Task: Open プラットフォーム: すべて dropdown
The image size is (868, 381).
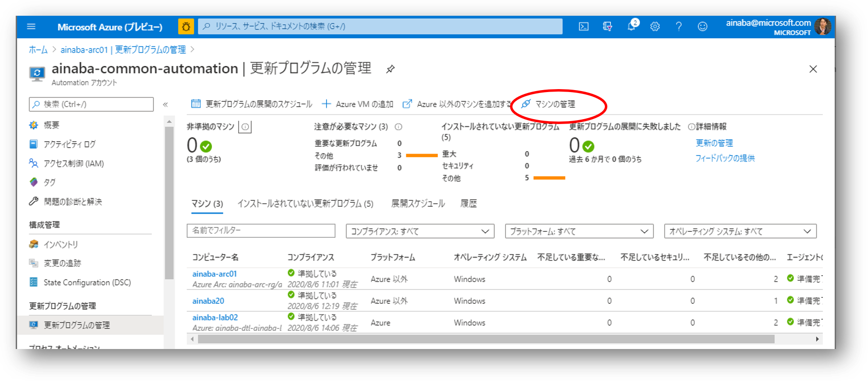Action: [579, 231]
